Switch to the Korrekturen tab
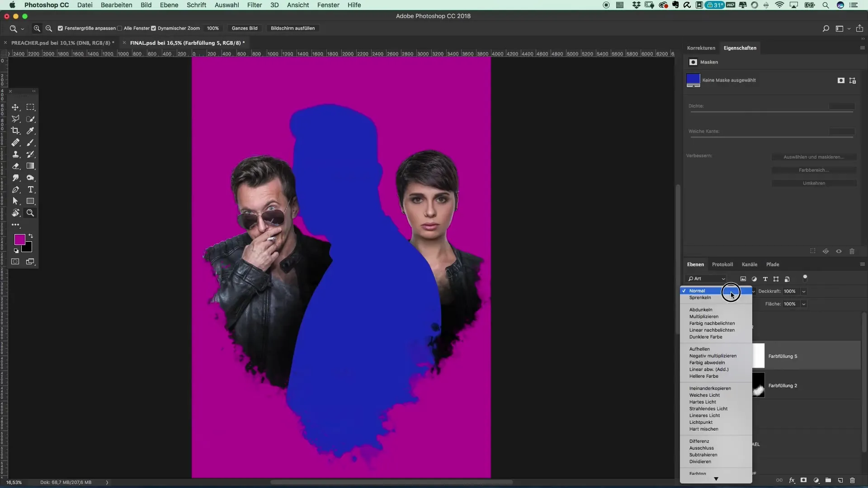868x488 pixels. (701, 48)
